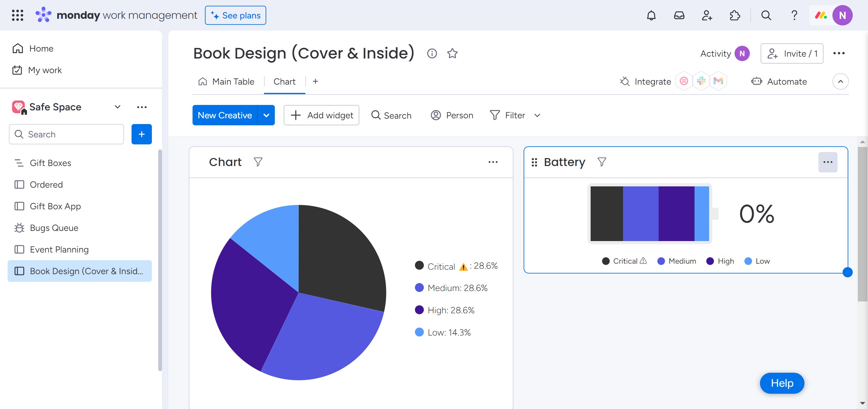The width and height of the screenshot is (868, 409).
Task: Add new item to workspace plus button
Action: point(141,134)
